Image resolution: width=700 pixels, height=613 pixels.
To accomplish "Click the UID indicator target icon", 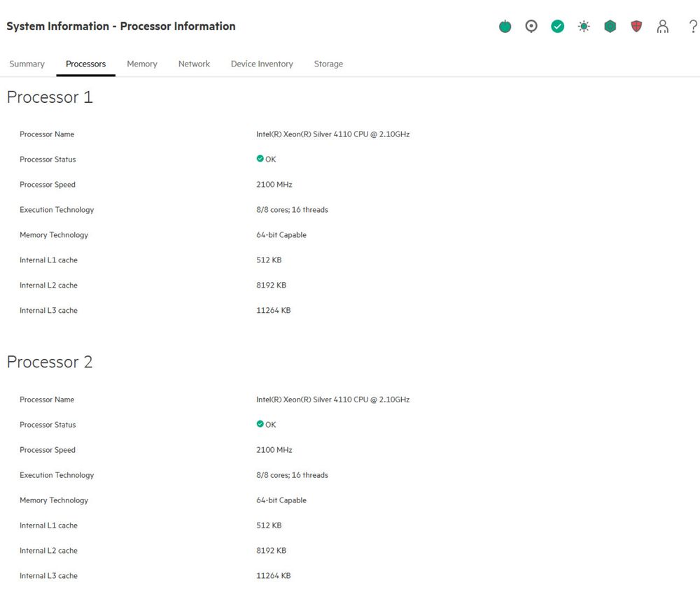I will 531,27.
